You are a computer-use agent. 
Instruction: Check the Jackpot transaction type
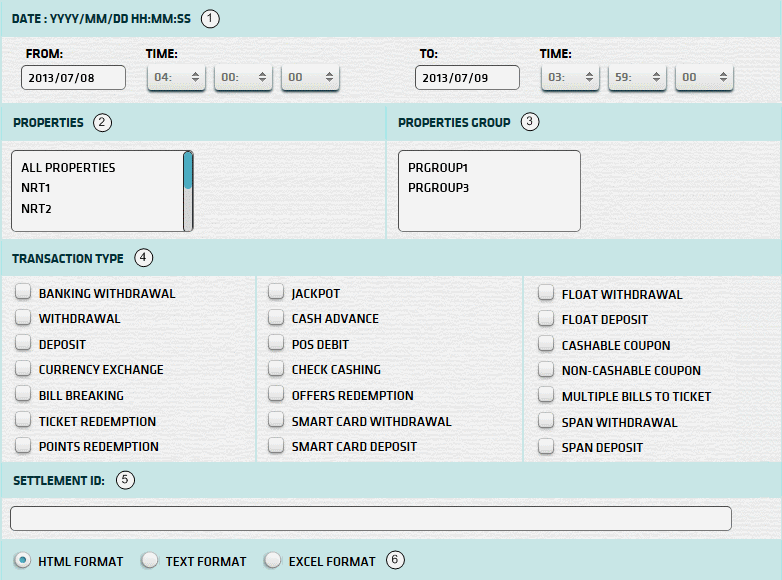tap(276, 293)
